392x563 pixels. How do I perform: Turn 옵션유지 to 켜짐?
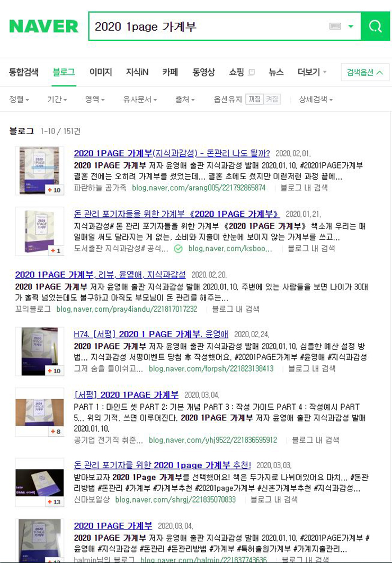pos(272,100)
